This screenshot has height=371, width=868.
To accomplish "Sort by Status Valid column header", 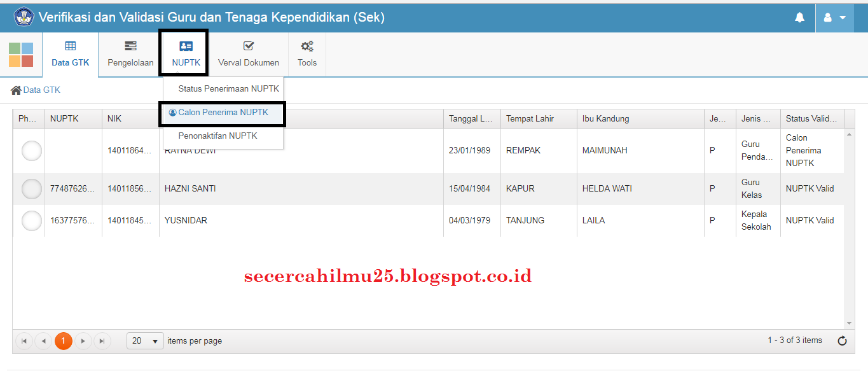I will 812,119.
